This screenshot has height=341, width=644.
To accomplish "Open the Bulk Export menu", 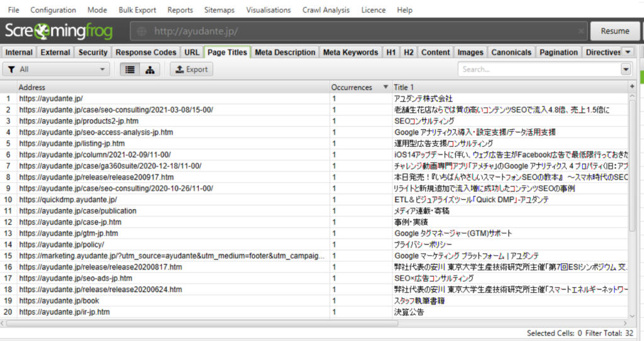I will pyautogui.click(x=137, y=10).
